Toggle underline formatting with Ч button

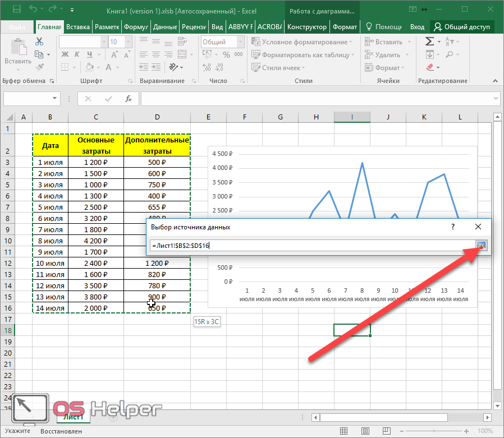[x=88, y=54]
